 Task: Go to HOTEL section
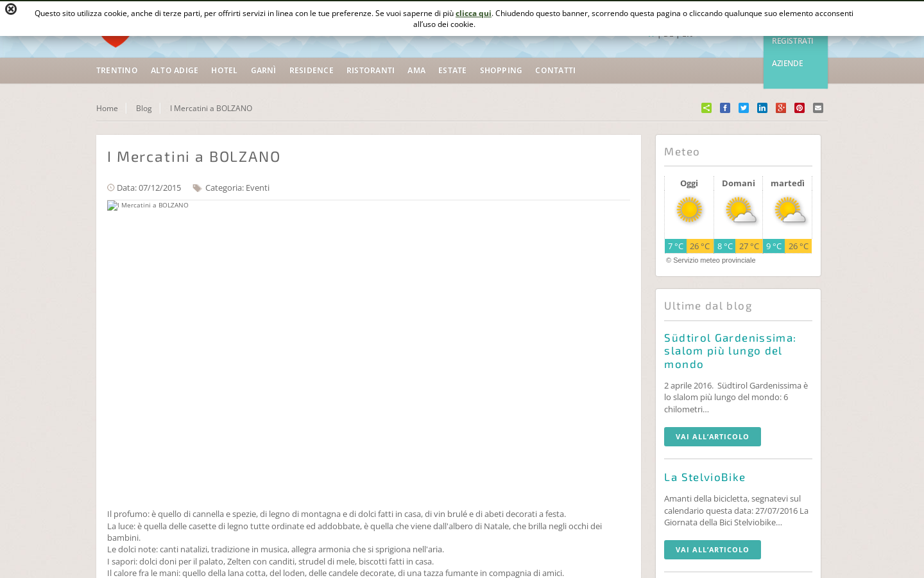[225, 71]
